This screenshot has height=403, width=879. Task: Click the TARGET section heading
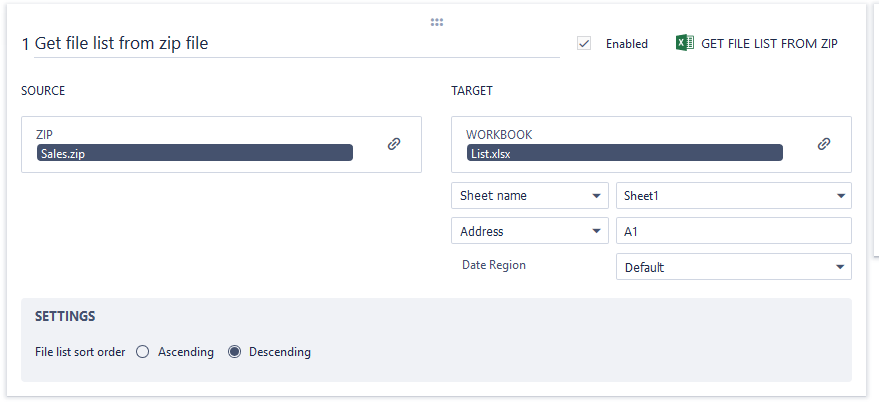tap(472, 91)
